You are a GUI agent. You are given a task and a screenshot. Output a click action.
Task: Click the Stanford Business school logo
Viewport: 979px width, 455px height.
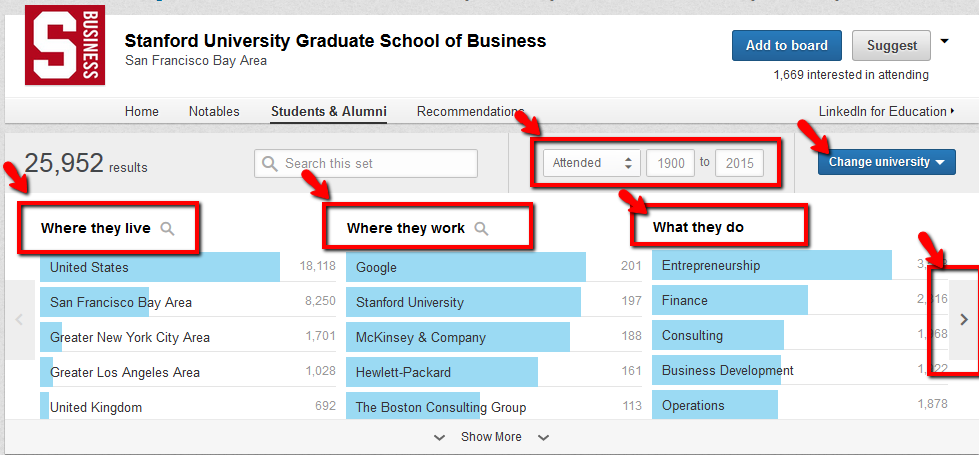[x=65, y=45]
